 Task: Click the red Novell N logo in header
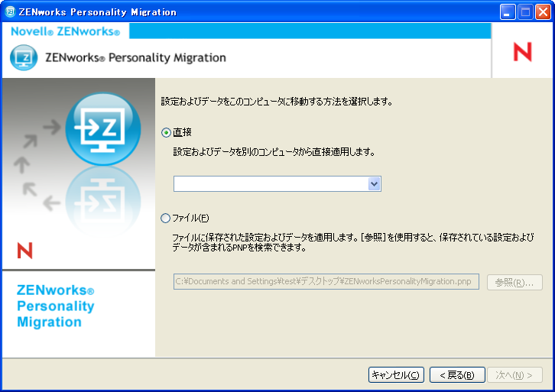522,52
